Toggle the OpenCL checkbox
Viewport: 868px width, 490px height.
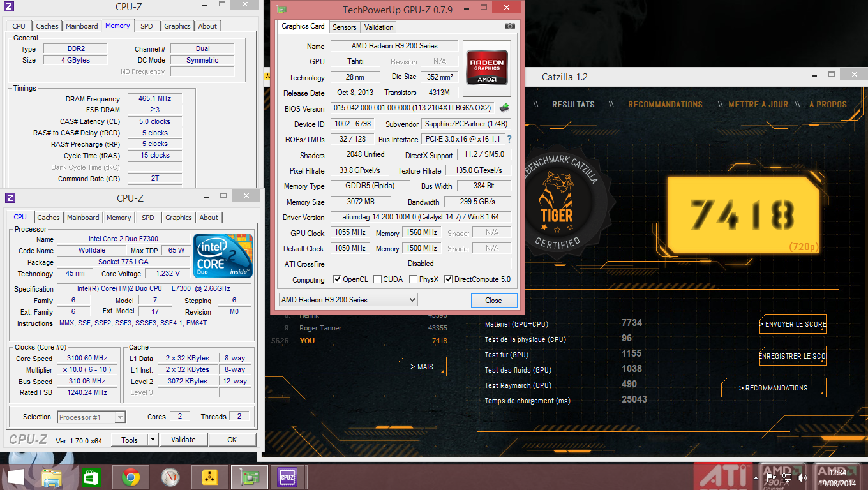pos(338,279)
